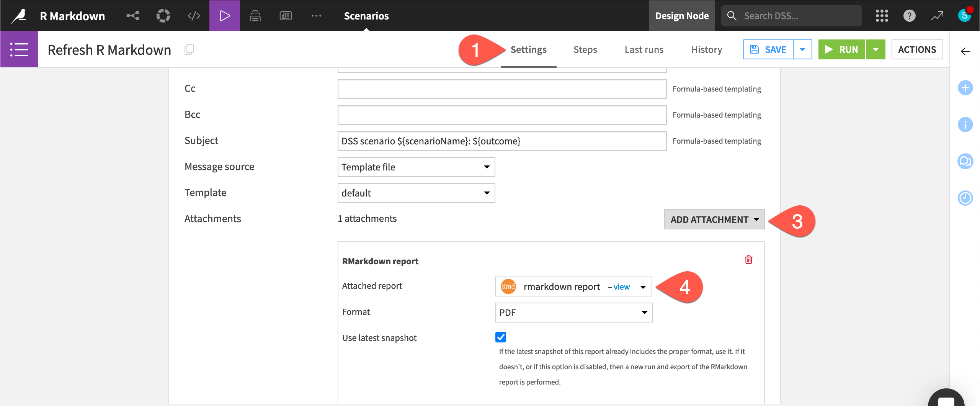
Task: Delete the RMarkdown report attachment
Action: 748,260
